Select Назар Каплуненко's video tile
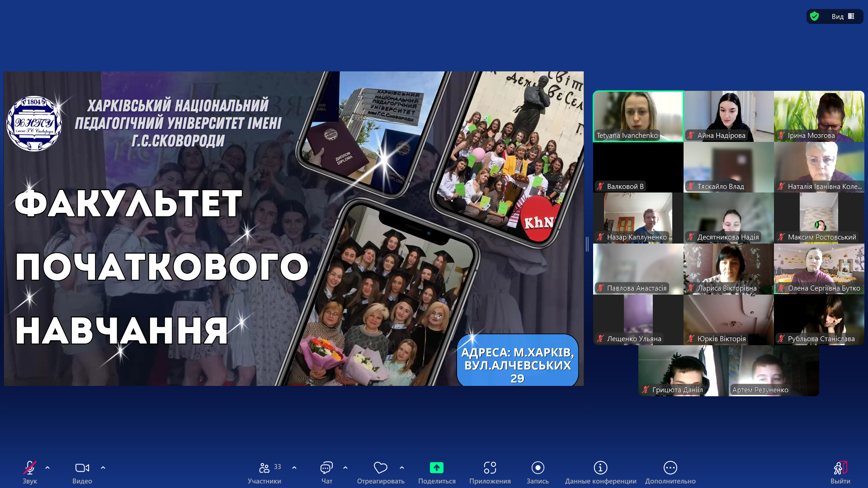 click(x=638, y=218)
